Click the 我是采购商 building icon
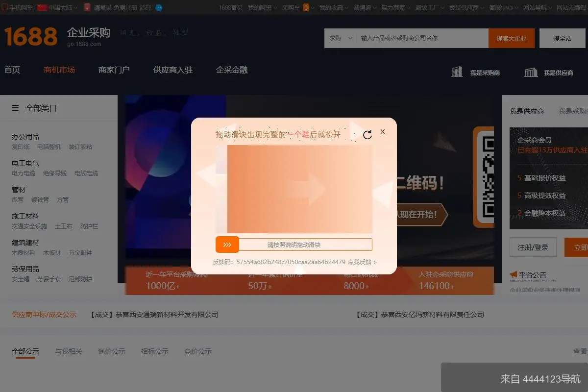The height and width of the screenshot is (392, 588). (x=457, y=72)
